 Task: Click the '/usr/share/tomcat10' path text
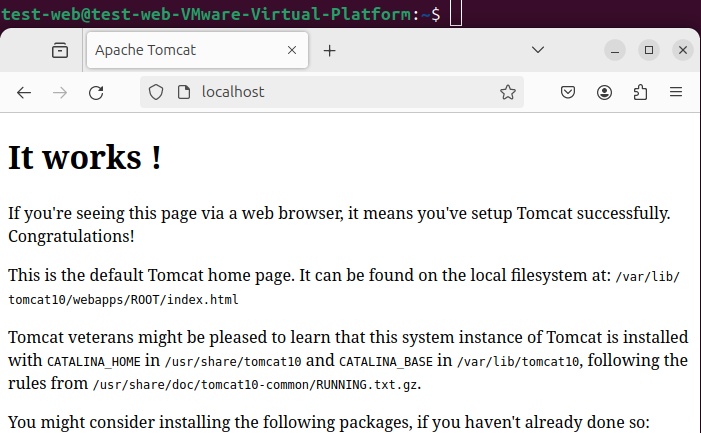(233, 362)
